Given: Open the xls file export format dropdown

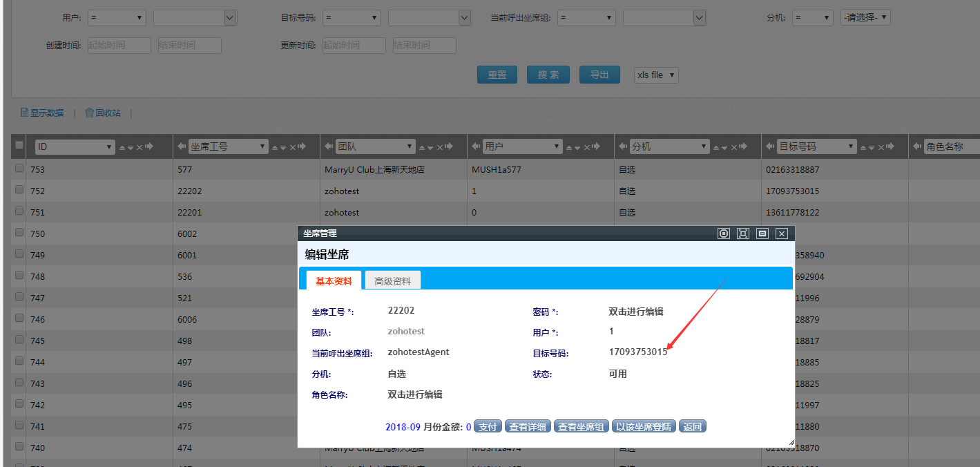Looking at the screenshot, I should click(x=656, y=75).
